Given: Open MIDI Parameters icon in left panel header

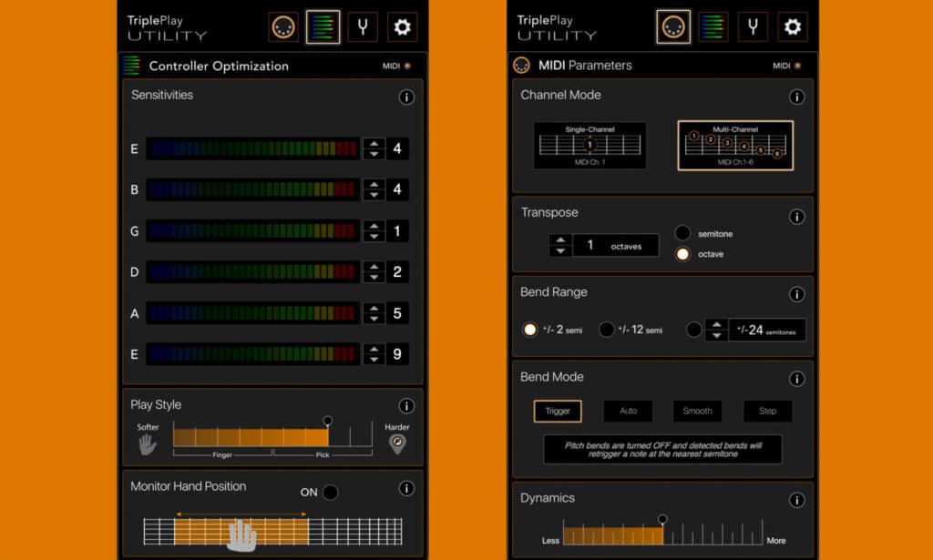Looking at the screenshot, I should point(283,26).
